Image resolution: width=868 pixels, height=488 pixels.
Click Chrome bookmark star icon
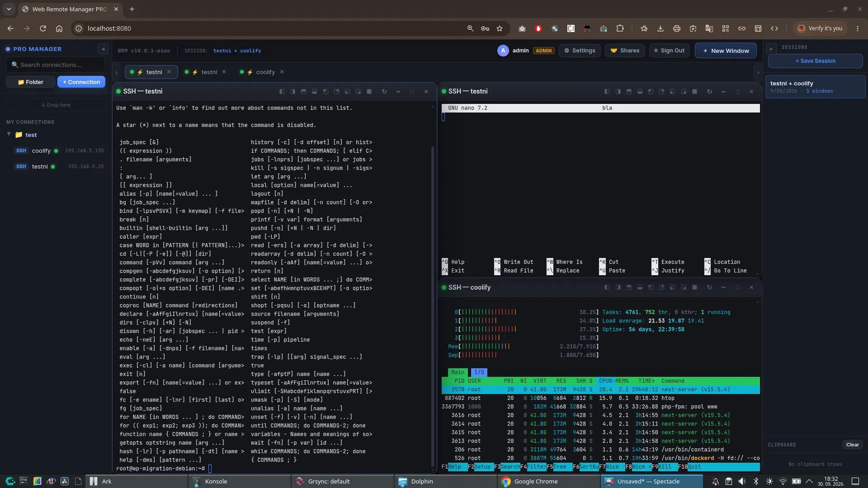click(x=500, y=28)
